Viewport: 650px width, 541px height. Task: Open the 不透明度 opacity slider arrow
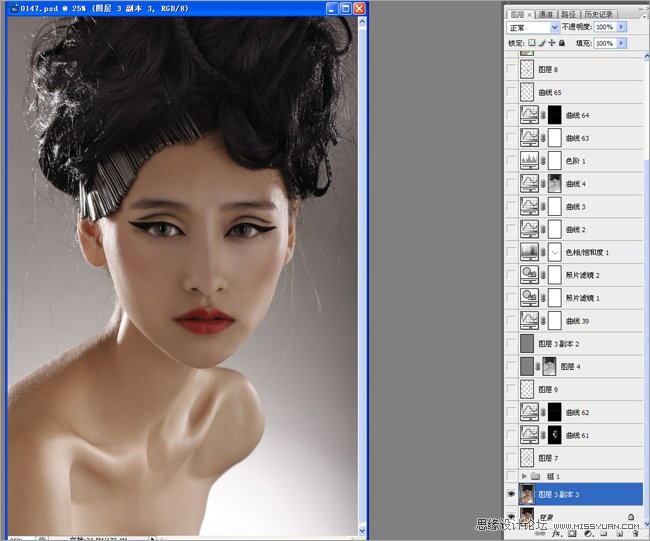622,28
